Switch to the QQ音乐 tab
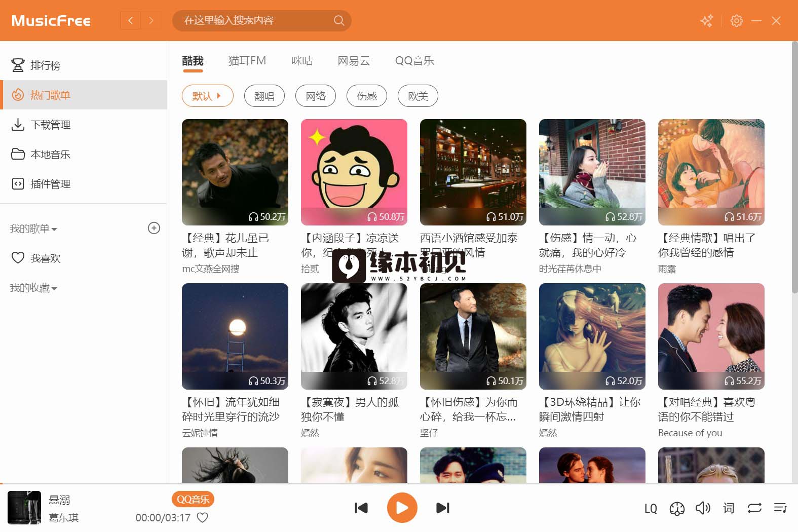This screenshot has height=532, width=798. (x=414, y=61)
